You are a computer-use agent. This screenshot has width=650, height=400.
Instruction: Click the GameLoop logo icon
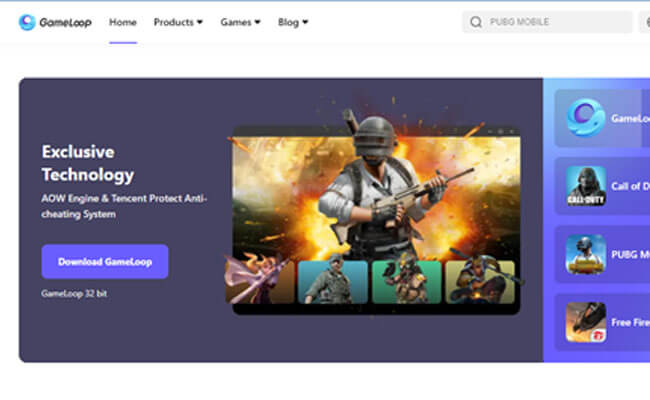pyautogui.click(x=27, y=22)
